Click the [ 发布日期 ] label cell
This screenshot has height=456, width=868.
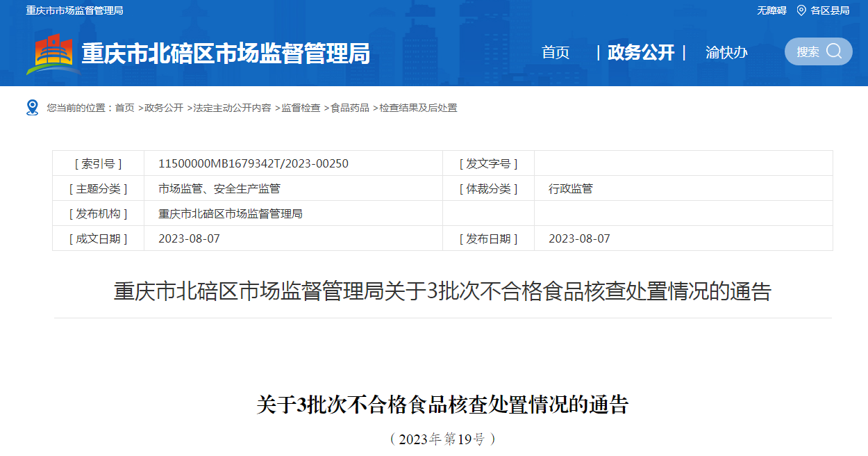[488, 238]
